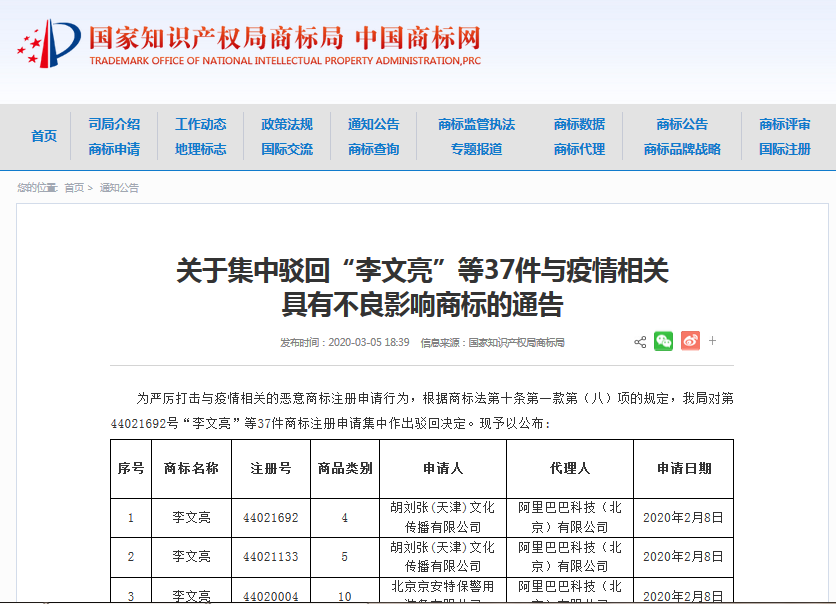836x604 pixels.
Task: Open the share icon beside WeChat
Action: point(640,342)
